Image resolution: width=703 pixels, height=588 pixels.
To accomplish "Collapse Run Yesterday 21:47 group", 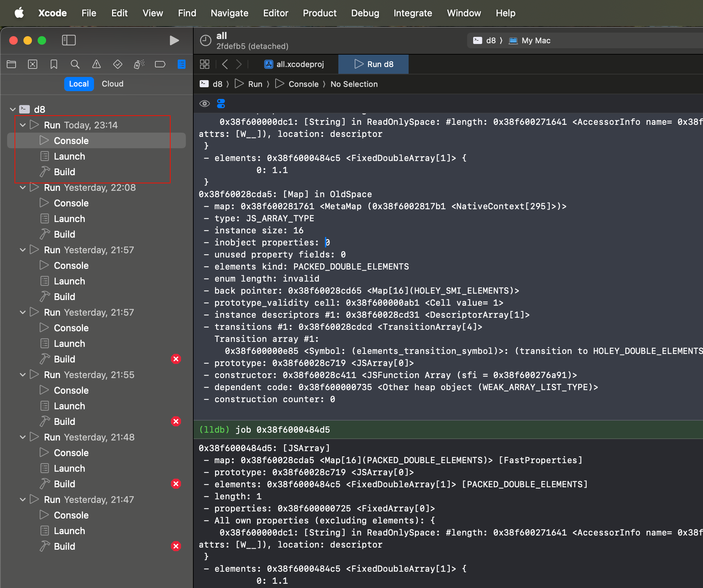I will [23, 499].
